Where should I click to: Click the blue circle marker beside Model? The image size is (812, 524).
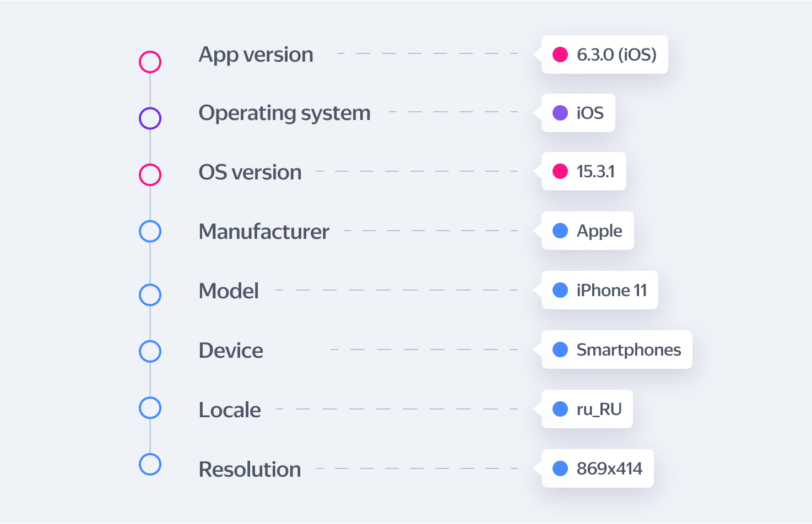coord(150,294)
